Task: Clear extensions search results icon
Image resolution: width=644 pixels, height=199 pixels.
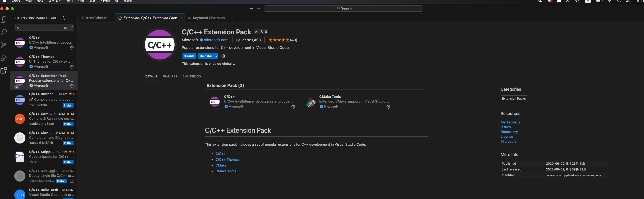Action: tap(66, 27)
